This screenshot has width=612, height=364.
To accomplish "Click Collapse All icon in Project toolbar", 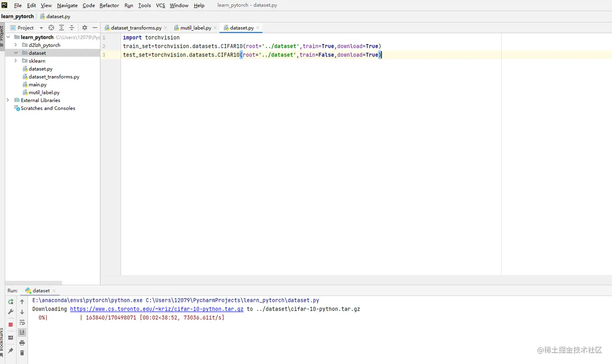I will pyautogui.click(x=72, y=28).
